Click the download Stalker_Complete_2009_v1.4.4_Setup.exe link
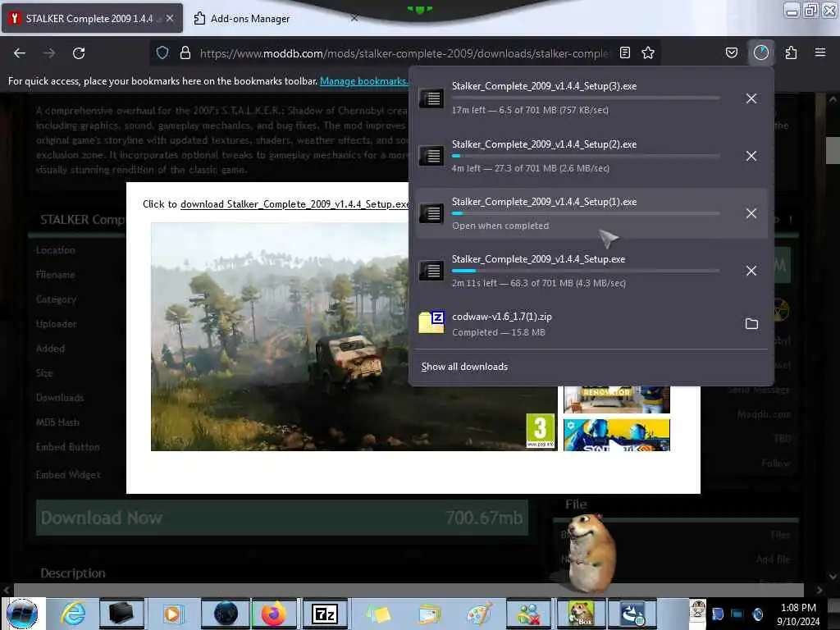This screenshot has height=630, width=840. coord(294,204)
